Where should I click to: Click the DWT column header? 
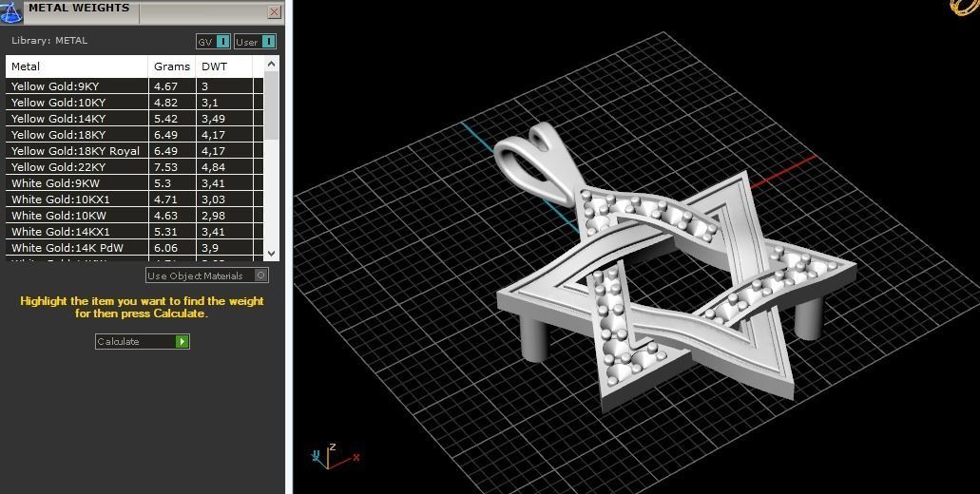tap(224, 66)
